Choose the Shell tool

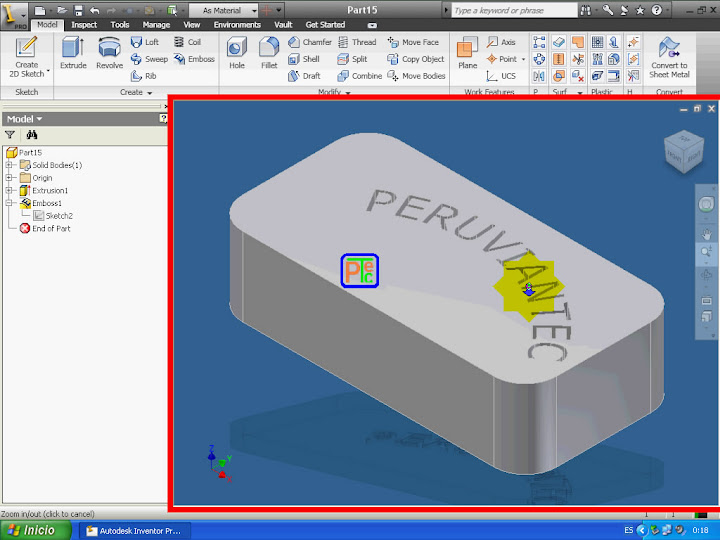tap(303, 59)
